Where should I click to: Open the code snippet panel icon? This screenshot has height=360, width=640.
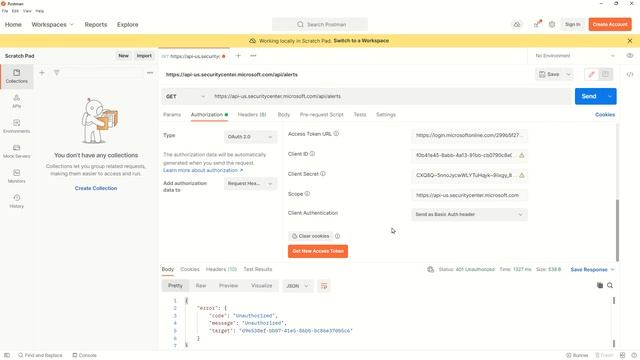[x=630, y=74]
